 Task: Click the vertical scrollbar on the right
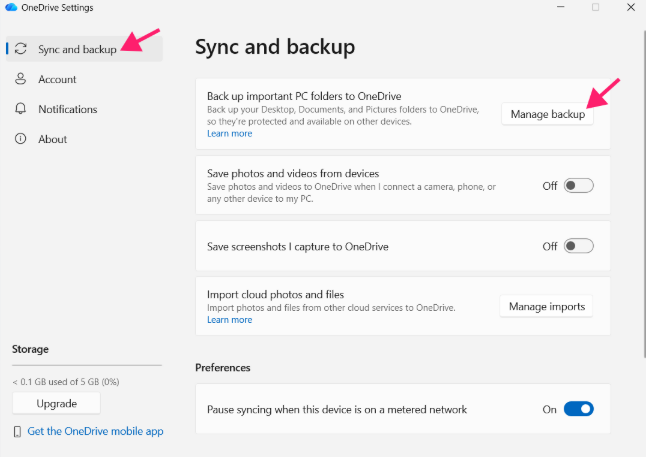[x=644, y=194]
